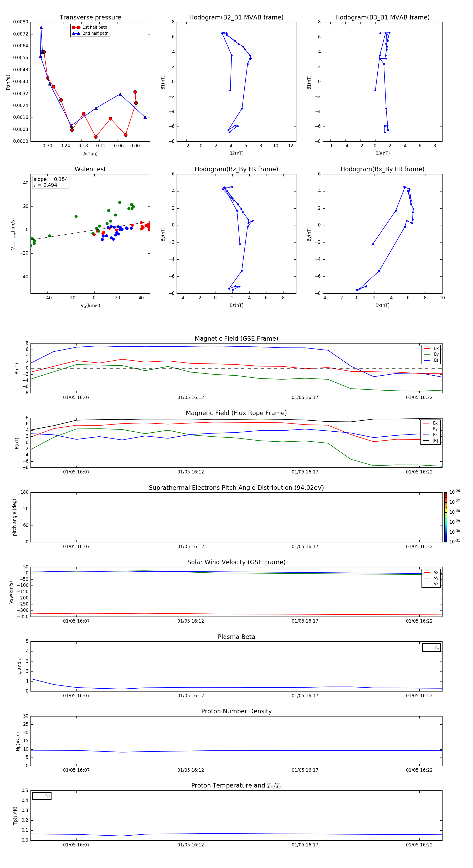Click '01/05 16:22' tick under Proton Temperature plot
The width and height of the screenshot is (473, 868).
[x=419, y=845]
